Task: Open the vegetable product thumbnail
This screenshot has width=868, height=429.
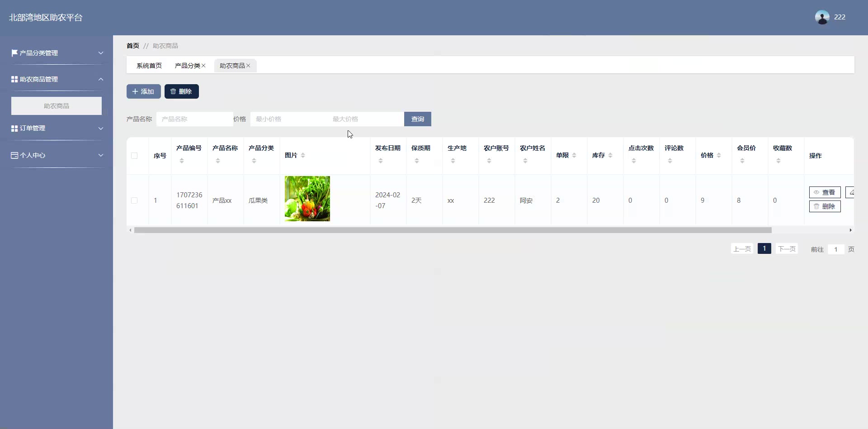Action: pyautogui.click(x=307, y=199)
